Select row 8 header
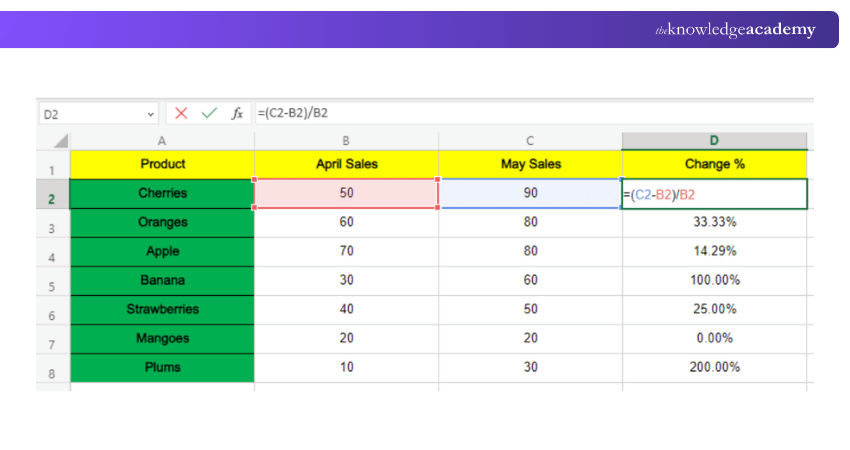Screen dimensions: 850x450 tap(52, 369)
